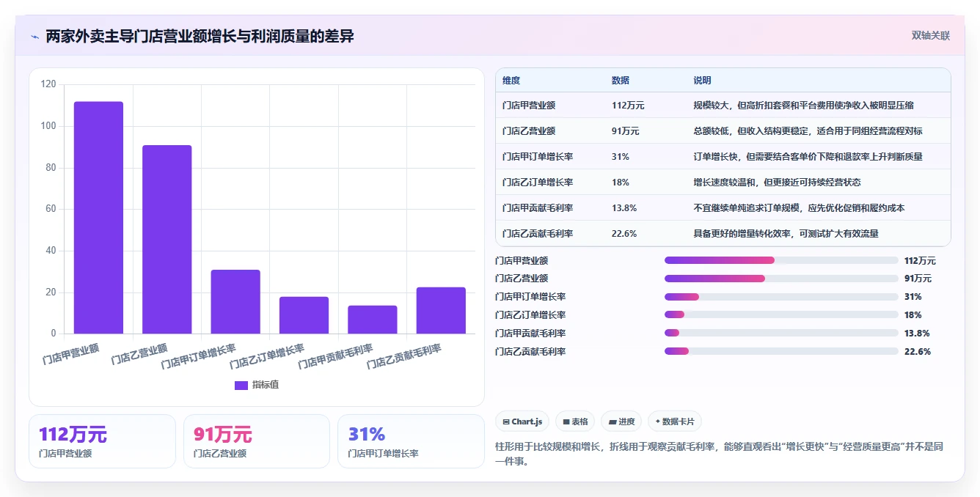
Task: Select the 门店甲贡献毛利率 table row label
Action: tap(538, 208)
